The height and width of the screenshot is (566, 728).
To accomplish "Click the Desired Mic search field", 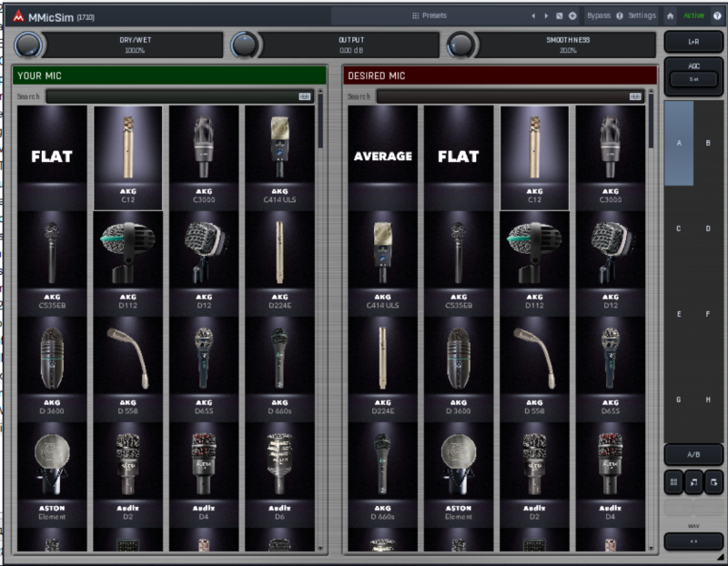I will point(511,96).
